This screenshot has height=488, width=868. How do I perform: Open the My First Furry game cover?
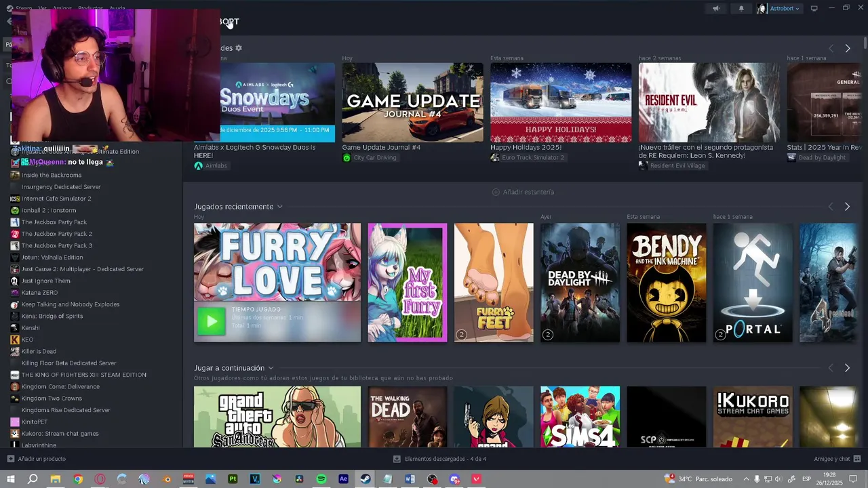(407, 283)
